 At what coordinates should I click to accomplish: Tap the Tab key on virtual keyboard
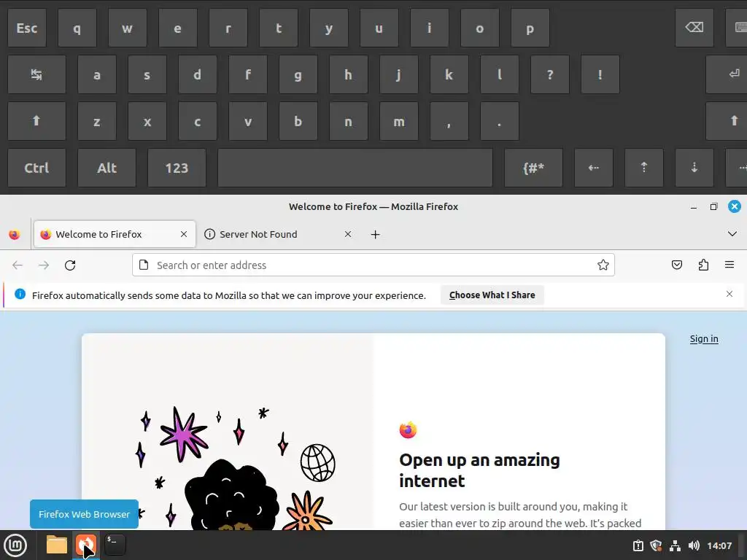click(x=36, y=74)
